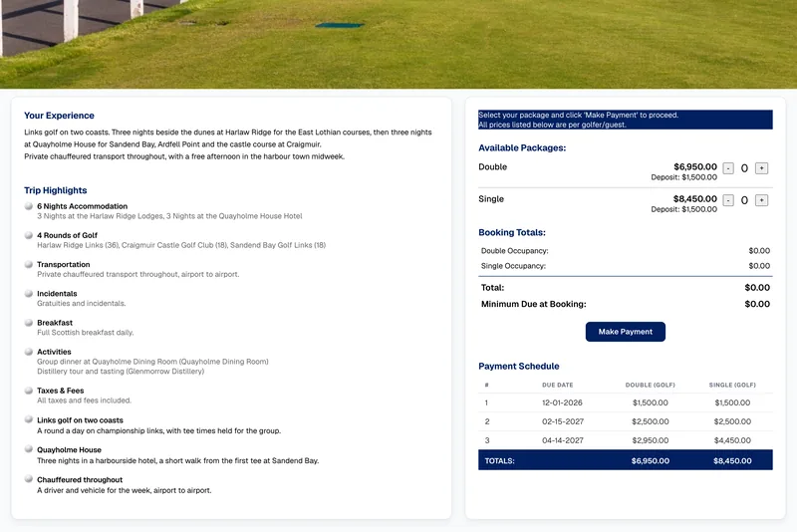Screen dimensions: 797x532
Task: Click the Single package quantity value
Action: [744, 200]
